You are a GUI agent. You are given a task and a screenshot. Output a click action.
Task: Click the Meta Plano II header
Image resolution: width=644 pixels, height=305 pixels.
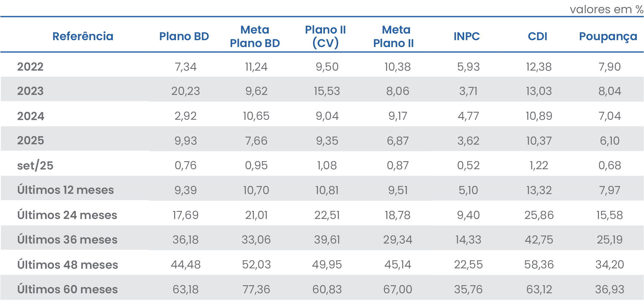[394, 36]
